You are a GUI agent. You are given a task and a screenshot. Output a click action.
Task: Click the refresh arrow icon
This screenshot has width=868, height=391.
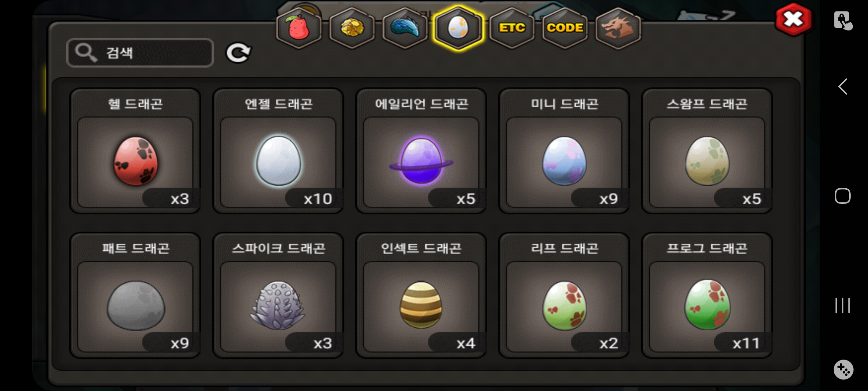click(238, 53)
